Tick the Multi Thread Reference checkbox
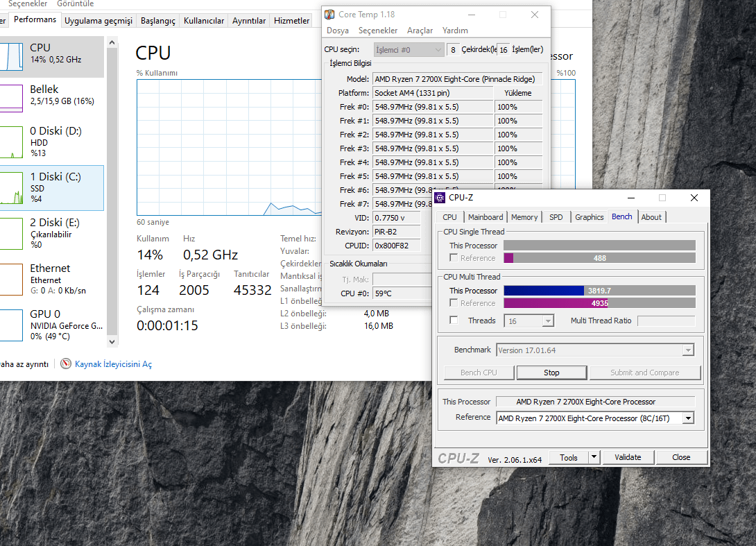Screen dimensions: 756x546 point(454,302)
